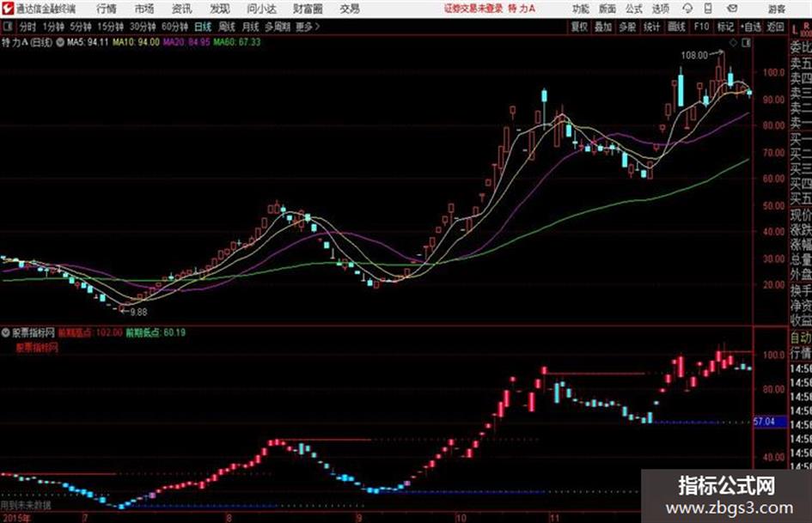Switch to 1分钟 period tab
Screen dimensions: 812x523
point(52,27)
